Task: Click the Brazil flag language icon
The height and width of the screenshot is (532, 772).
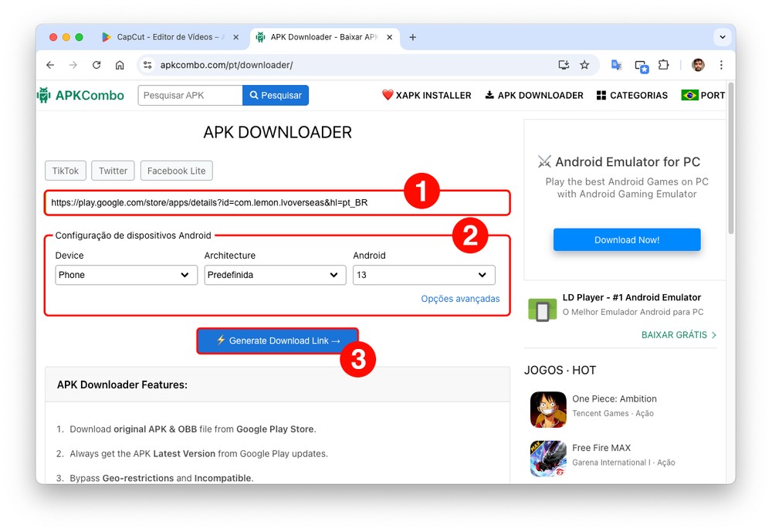Action: 689,95
